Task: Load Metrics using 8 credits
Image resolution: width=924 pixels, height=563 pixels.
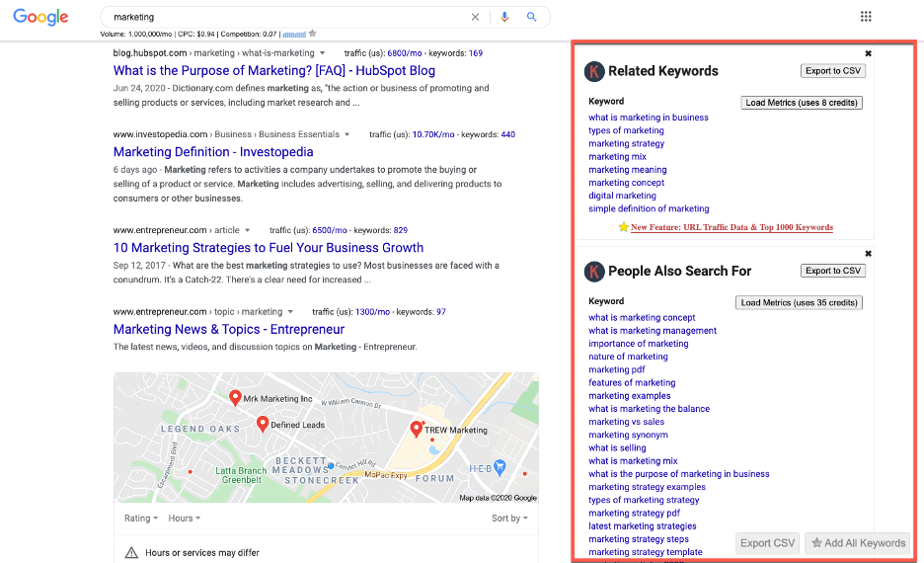Action: point(802,103)
